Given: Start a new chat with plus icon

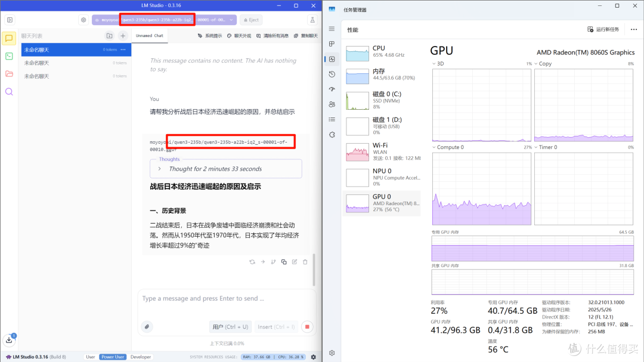Looking at the screenshot, I should [123, 36].
